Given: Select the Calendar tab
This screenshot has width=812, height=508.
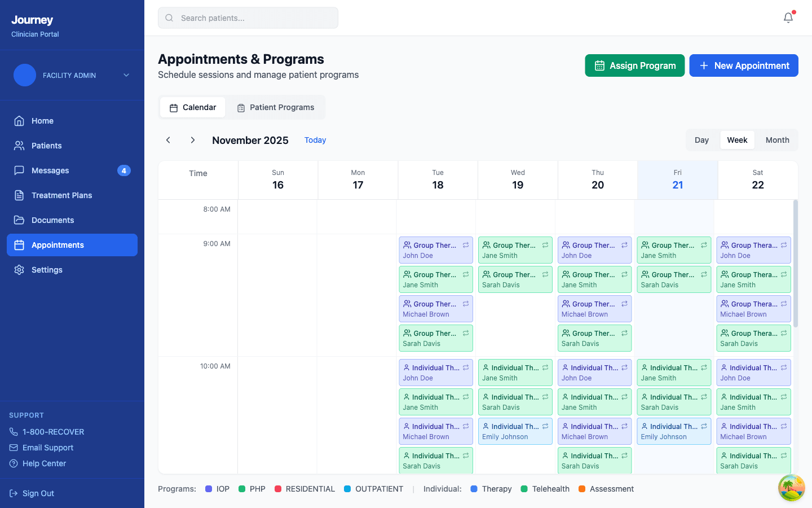Looking at the screenshot, I should (192, 107).
